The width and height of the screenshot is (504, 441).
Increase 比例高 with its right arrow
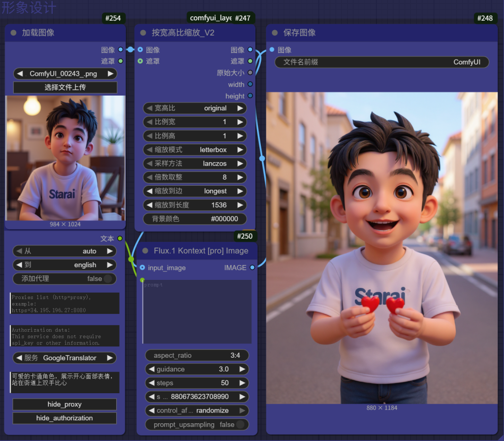pos(240,136)
